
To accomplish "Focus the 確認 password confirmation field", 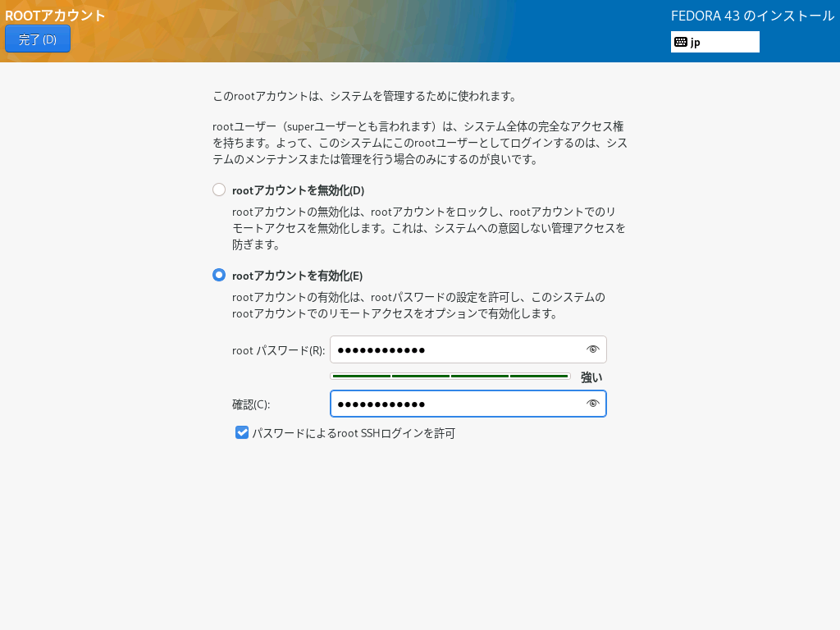I will [455, 404].
